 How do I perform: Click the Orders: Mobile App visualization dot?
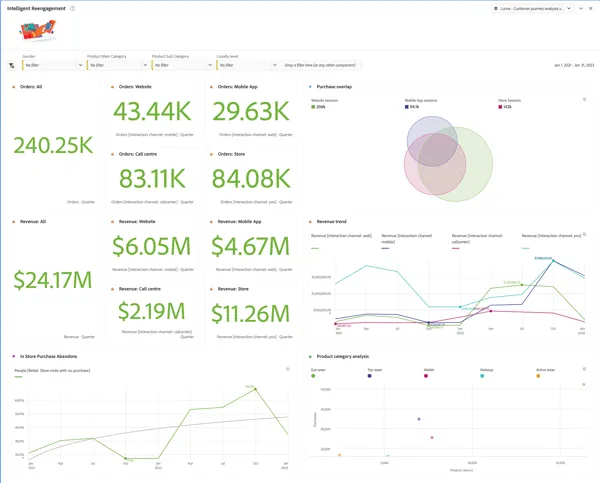point(211,87)
